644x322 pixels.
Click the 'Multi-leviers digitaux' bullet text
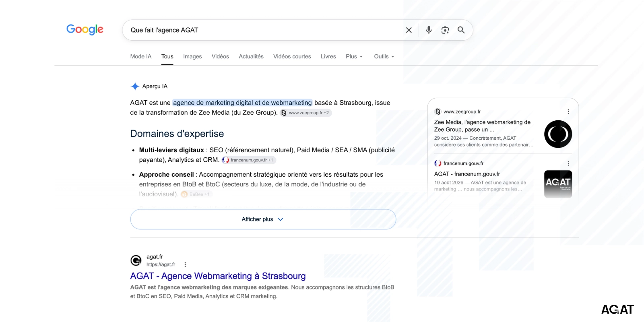(171, 150)
